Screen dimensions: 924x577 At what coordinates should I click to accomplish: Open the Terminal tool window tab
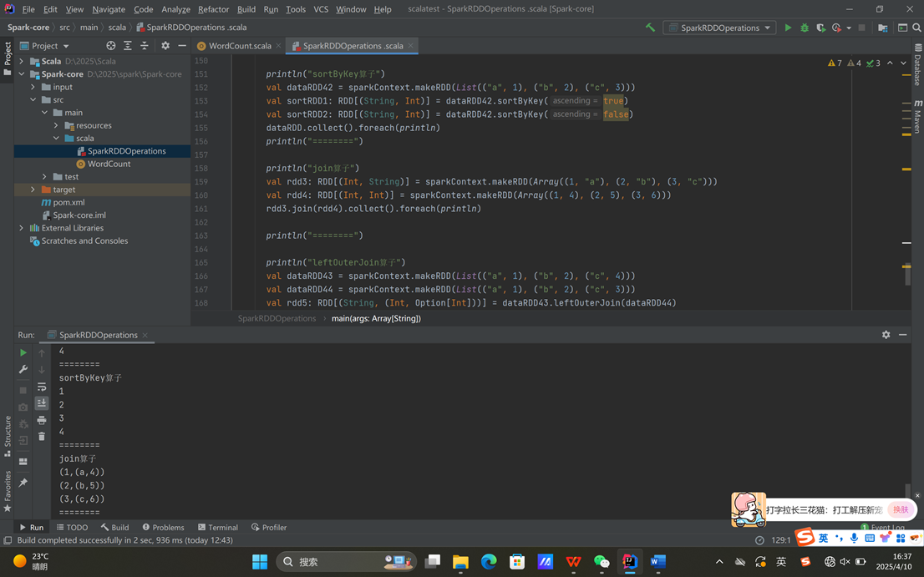(218, 527)
